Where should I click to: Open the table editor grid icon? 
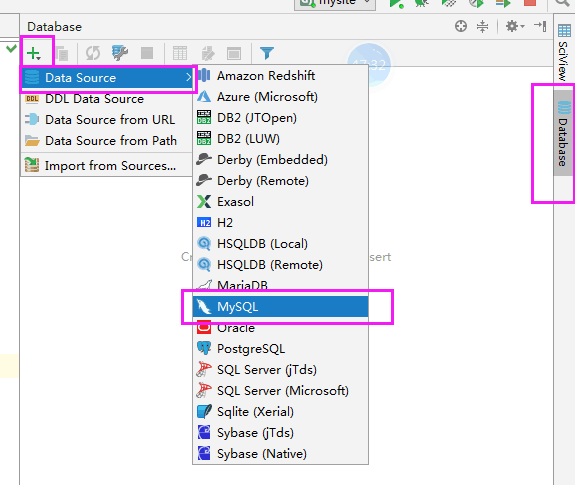point(180,53)
